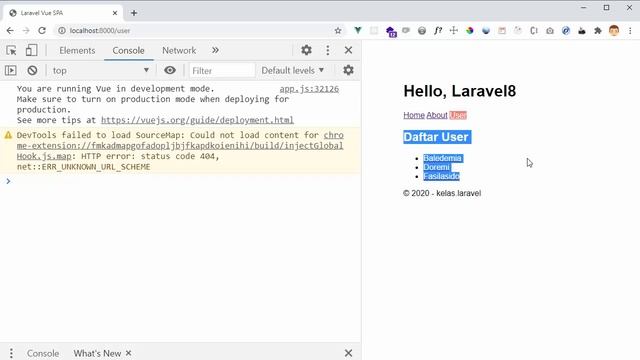Click the Daftar User heading
This screenshot has width=640, height=360.
pos(436,137)
